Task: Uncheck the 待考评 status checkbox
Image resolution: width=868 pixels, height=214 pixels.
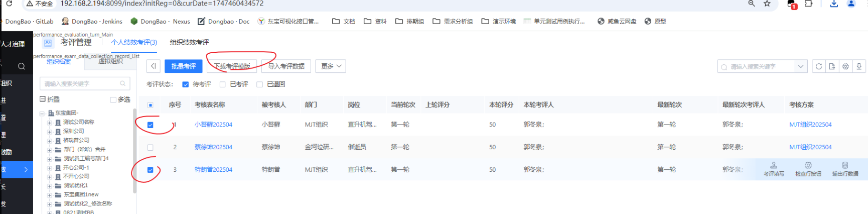Action: pyautogui.click(x=186, y=84)
